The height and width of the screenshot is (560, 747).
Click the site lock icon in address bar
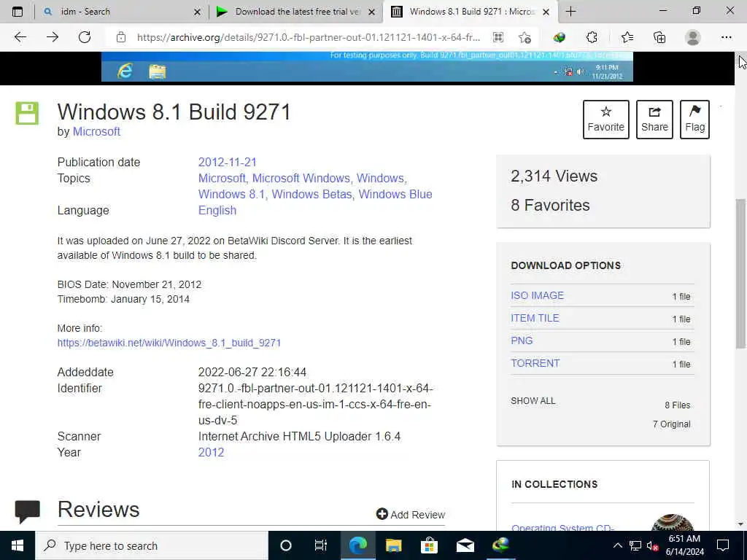pos(121,37)
